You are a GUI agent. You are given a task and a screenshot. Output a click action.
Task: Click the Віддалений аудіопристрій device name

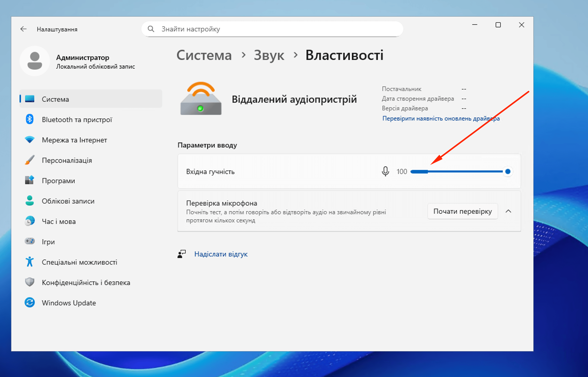pyautogui.click(x=294, y=99)
